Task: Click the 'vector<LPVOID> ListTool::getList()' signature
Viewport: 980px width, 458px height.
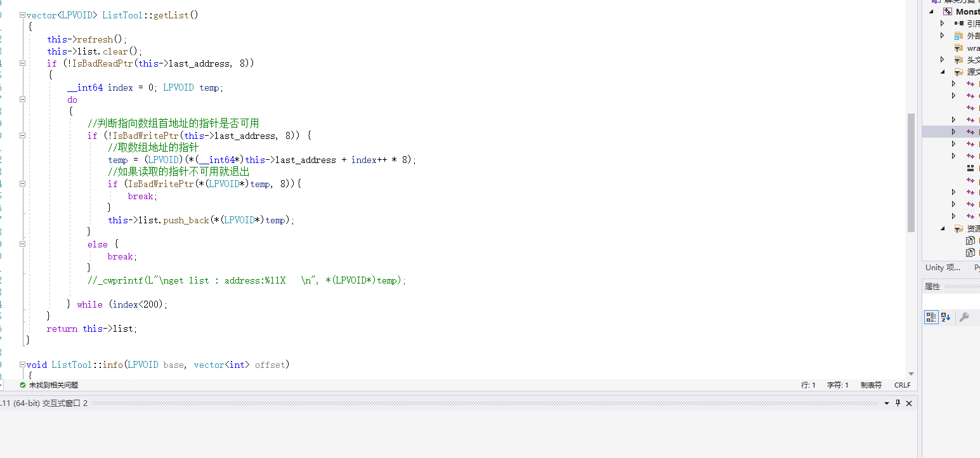Action: point(112,15)
